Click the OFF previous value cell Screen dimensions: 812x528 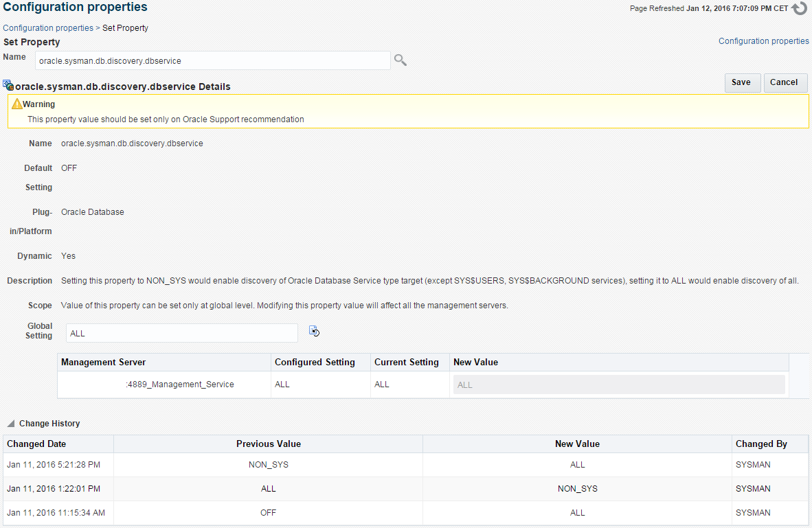coord(268,513)
